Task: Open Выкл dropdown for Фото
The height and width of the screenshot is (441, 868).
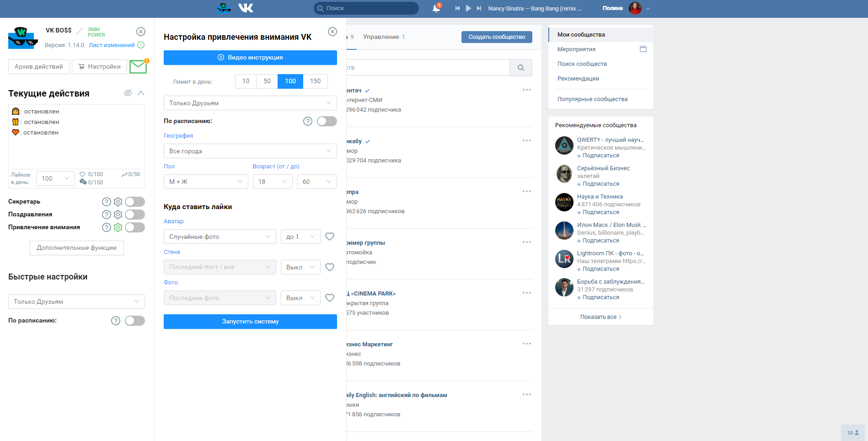Action: (x=300, y=298)
